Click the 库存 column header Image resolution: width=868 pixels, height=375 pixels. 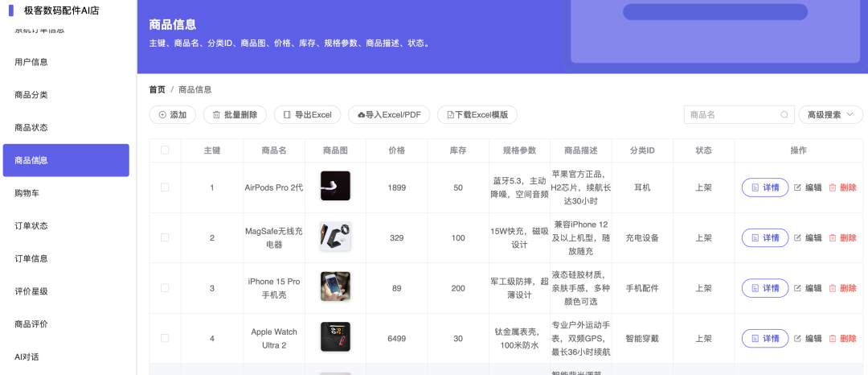coord(458,150)
